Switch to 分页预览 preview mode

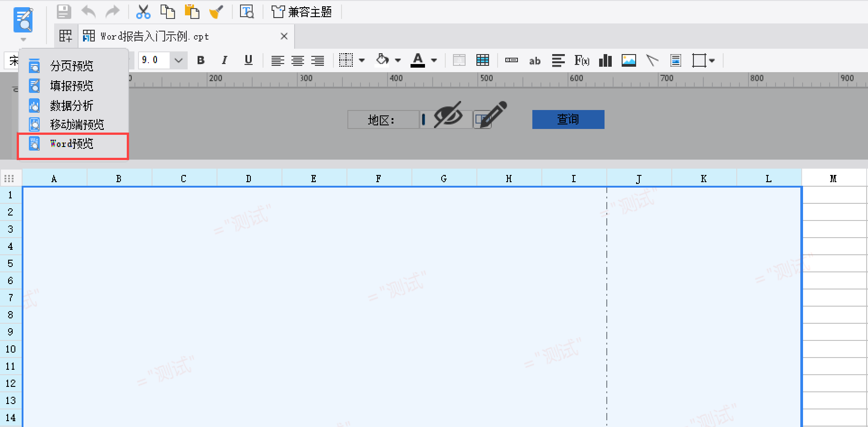pos(71,65)
